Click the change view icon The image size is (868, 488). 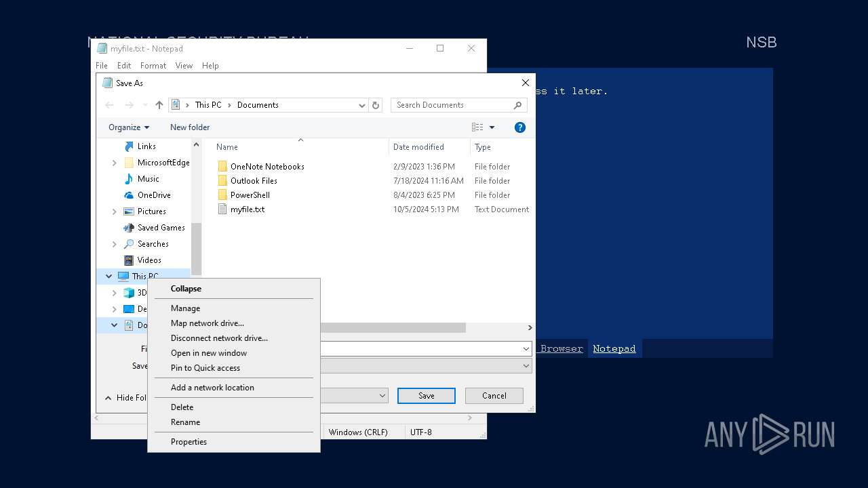tap(477, 127)
